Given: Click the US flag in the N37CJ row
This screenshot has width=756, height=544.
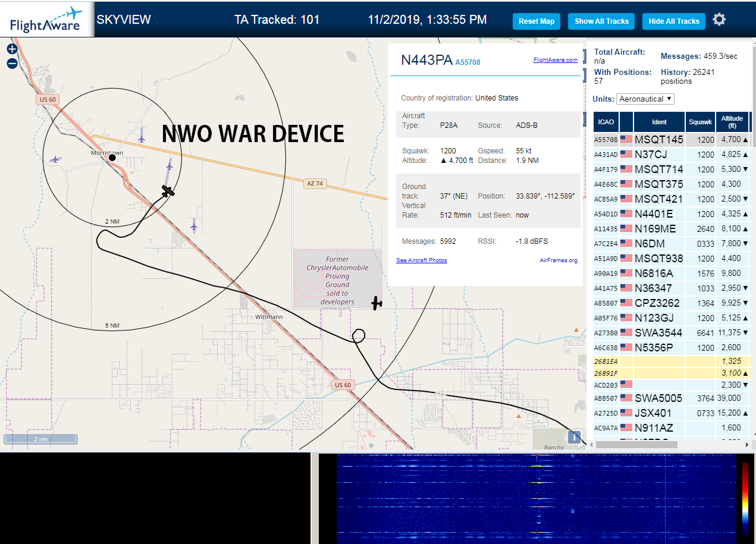Looking at the screenshot, I should [x=626, y=154].
